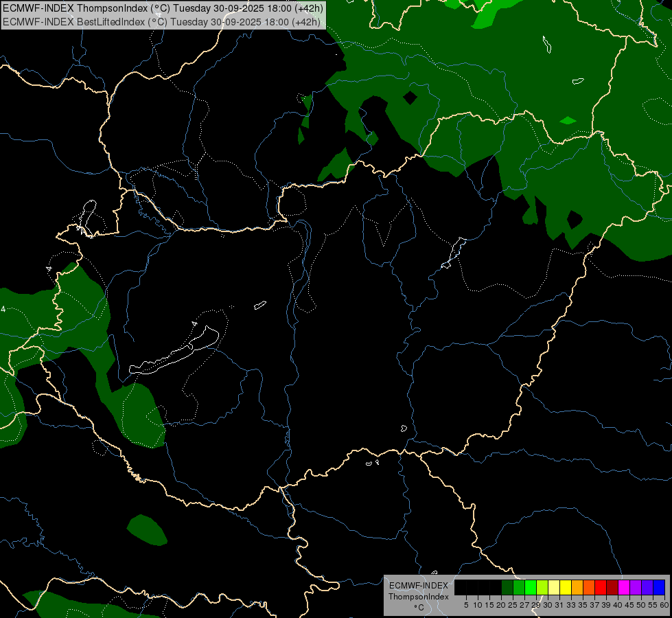Click the medium green 25–27 legend swatch

coord(519,587)
